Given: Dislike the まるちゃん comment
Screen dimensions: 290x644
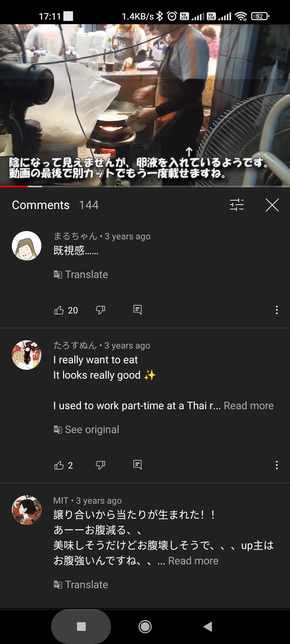Looking at the screenshot, I should (100, 310).
